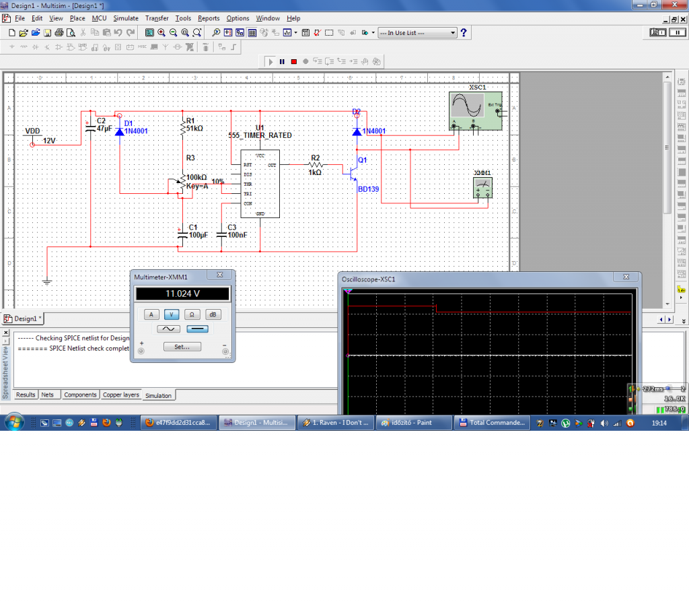Open the Options menu
The image size is (689, 616).
tap(238, 18)
